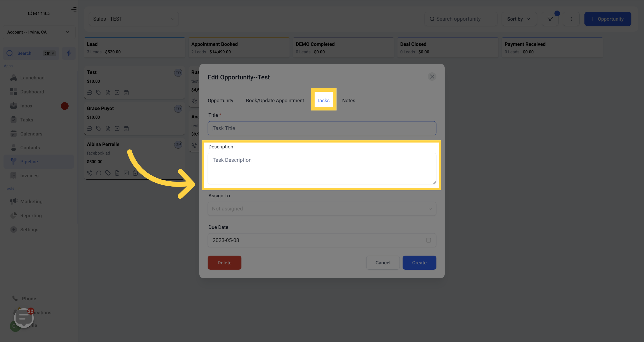This screenshot has width=644, height=342.
Task: Switch to the Notes tab
Action: [x=348, y=100]
